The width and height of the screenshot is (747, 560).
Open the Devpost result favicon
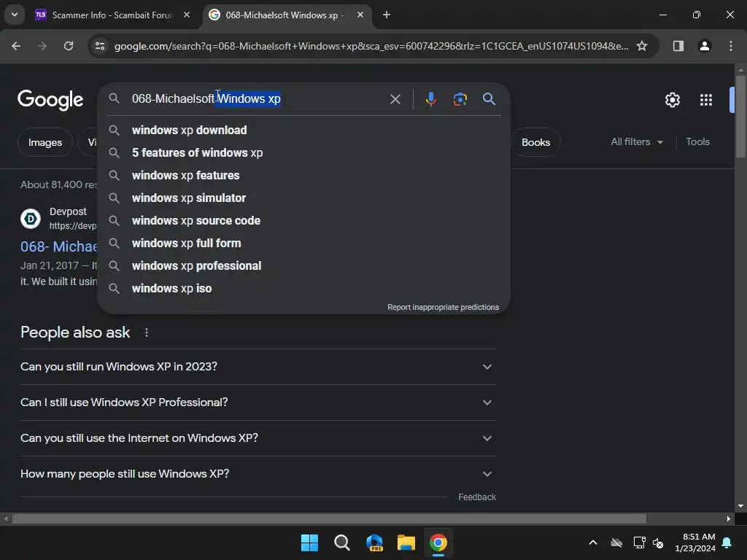(x=31, y=219)
